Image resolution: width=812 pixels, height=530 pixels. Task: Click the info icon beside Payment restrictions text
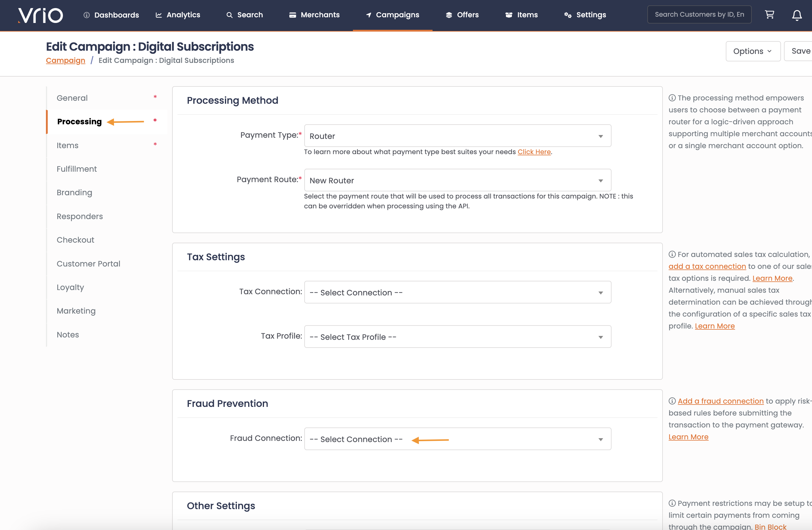[x=672, y=503]
